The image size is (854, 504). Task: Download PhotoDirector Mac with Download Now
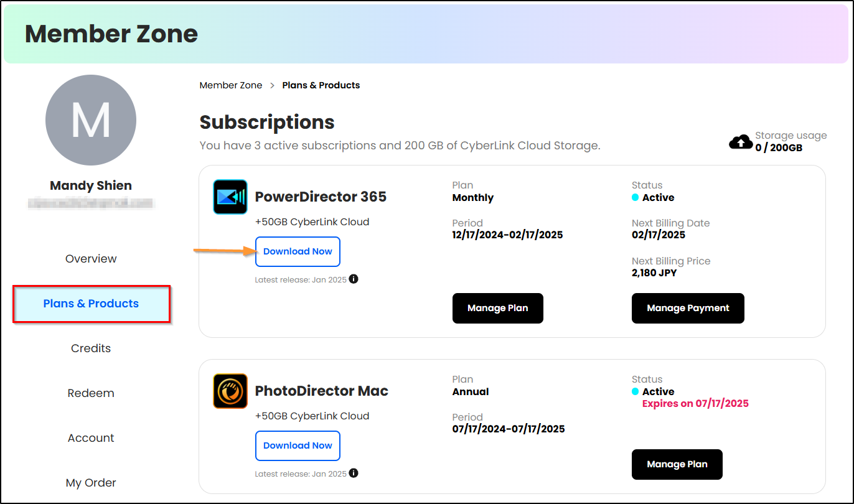tap(298, 446)
